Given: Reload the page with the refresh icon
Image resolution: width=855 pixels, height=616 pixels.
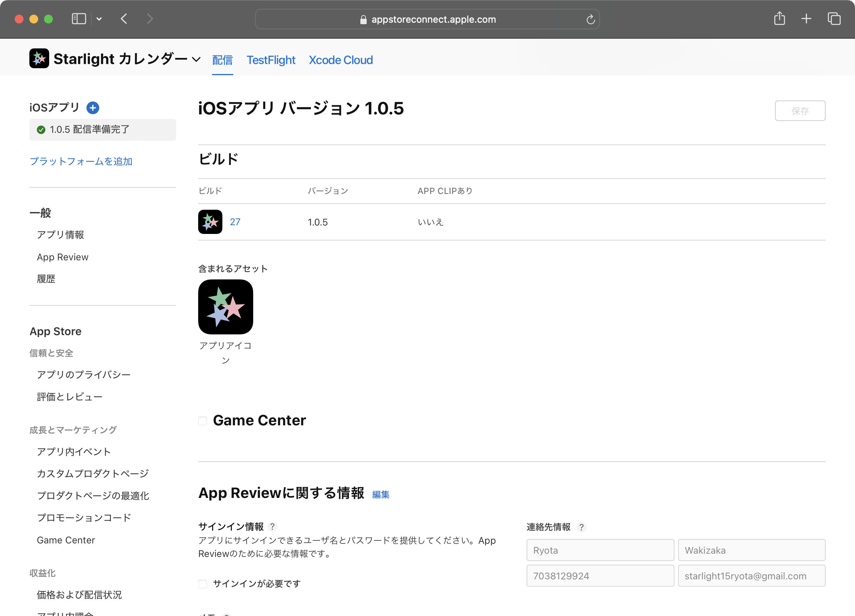Looking at the screenshot, I should pyautogui.click(x=590, y=19).
